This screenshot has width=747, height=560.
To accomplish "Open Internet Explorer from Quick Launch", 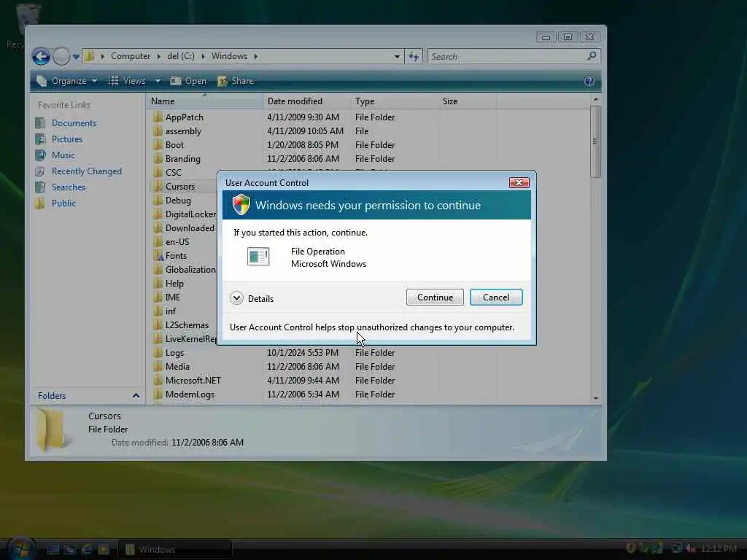I will [x=87, y=549].
